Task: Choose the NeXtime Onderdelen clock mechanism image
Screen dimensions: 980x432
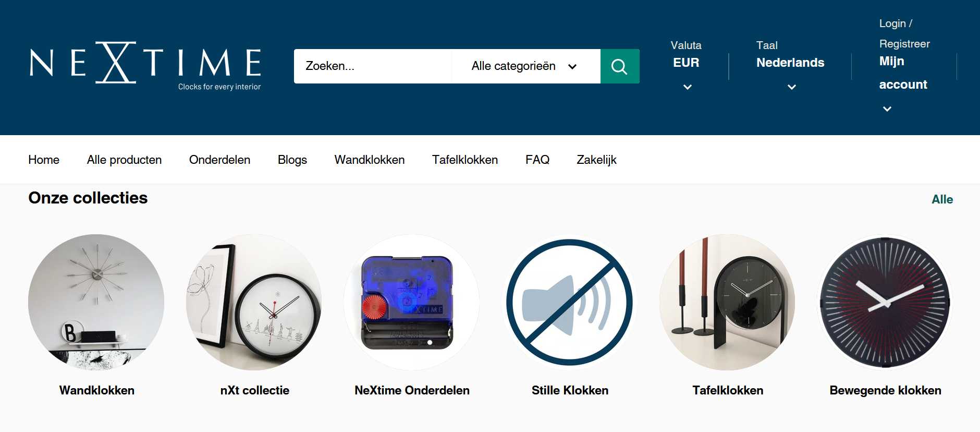Action: (x=412, y=302)
